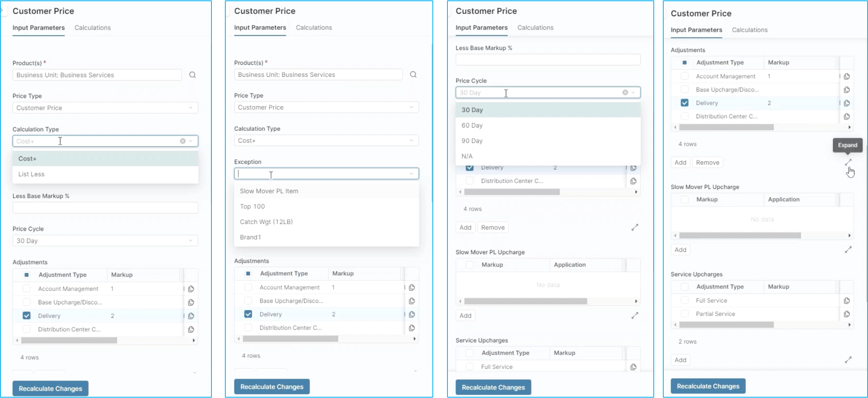Viewport: 868px width, 398px height.
Task: Click Remove next to Add below the Expand tooltip
Action: click(708, 162)
